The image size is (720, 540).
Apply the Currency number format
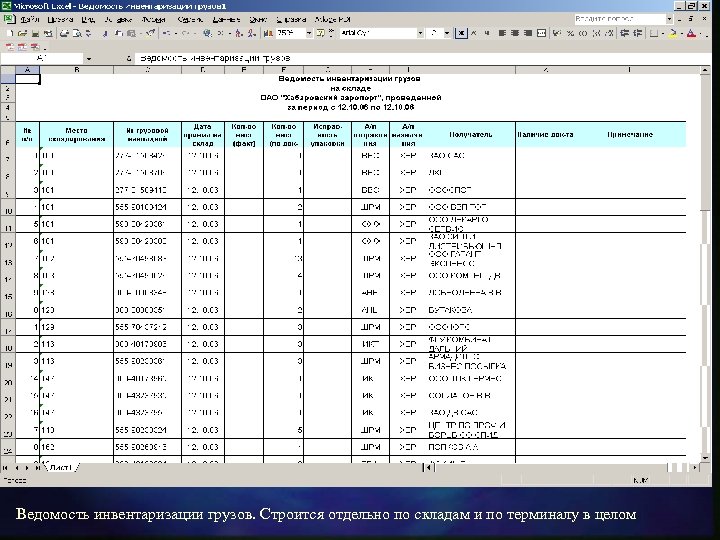[557, 33]
